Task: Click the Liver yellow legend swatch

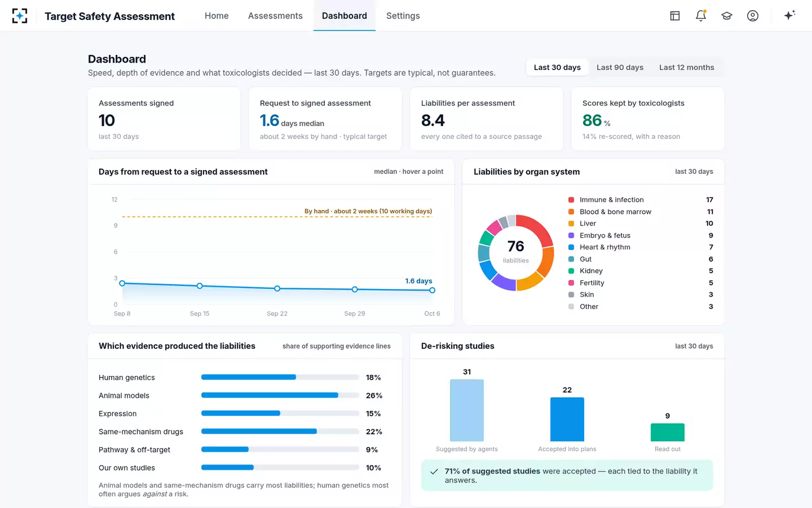Action: click(571, 224)
